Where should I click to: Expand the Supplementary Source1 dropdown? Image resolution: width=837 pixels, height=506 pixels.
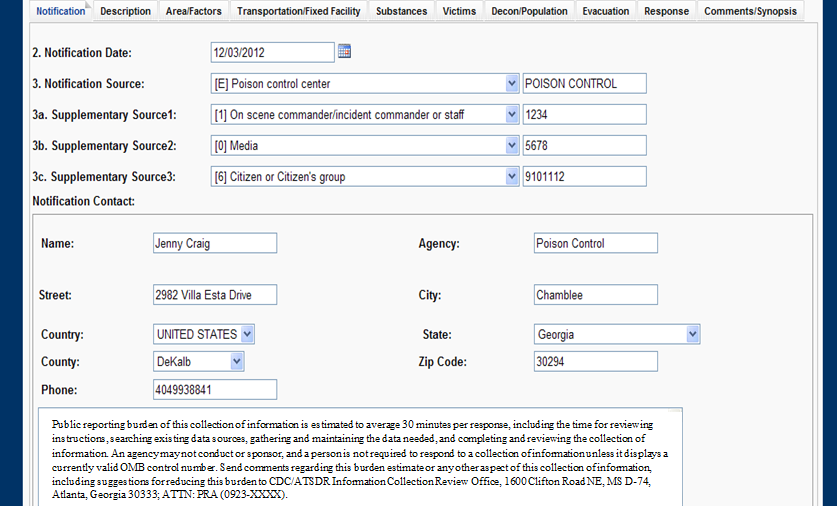point(512,115)
